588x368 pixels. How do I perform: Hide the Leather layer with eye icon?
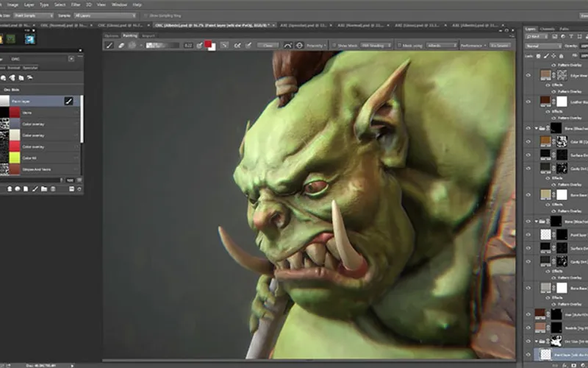[528, 102]
